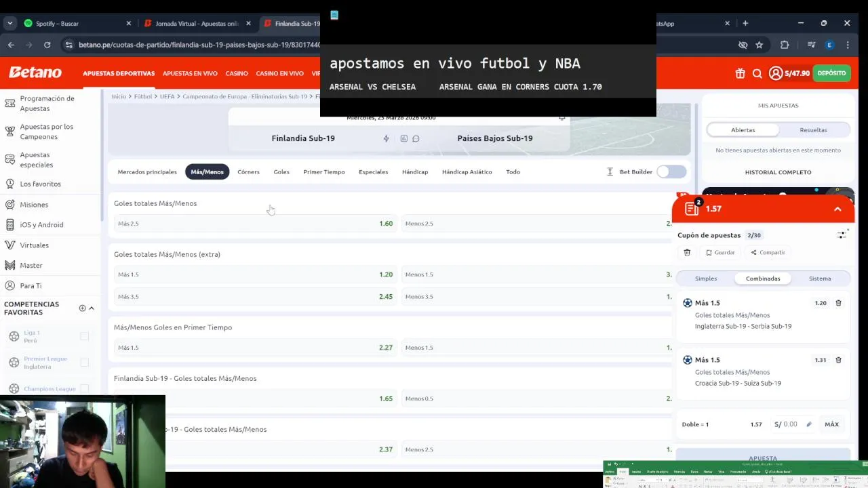
Task: Select the Más/Menos market tab
Action: pyautogui.click(x=207, y=172)
